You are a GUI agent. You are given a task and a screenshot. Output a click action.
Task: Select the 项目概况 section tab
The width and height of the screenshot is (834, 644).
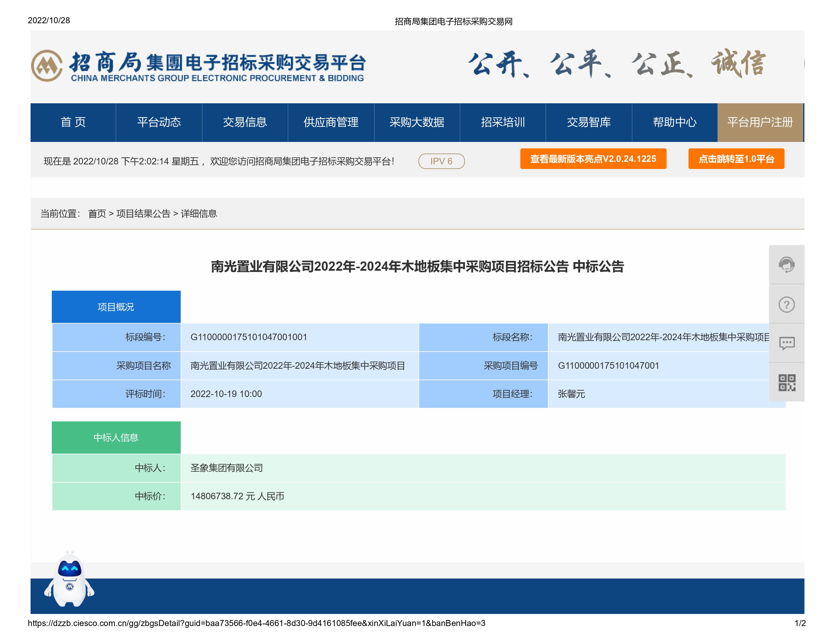pyautogui.click(x=116, y=307)
